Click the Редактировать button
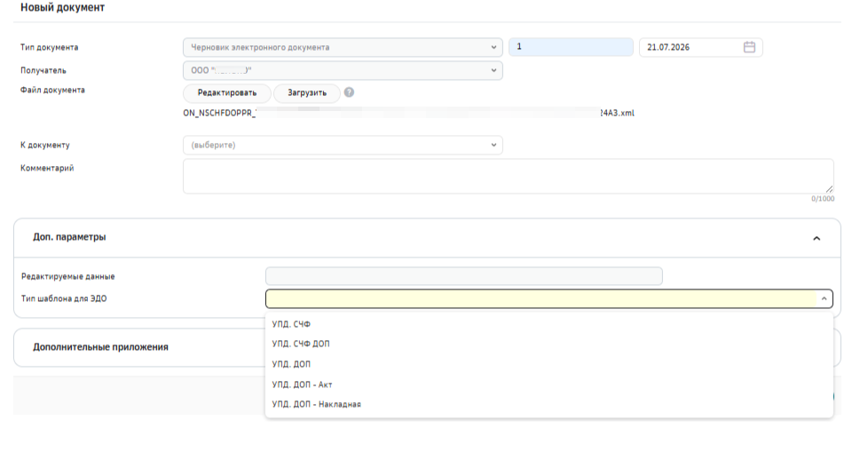Screen dimensions: 868x452 tap(227, 93)
